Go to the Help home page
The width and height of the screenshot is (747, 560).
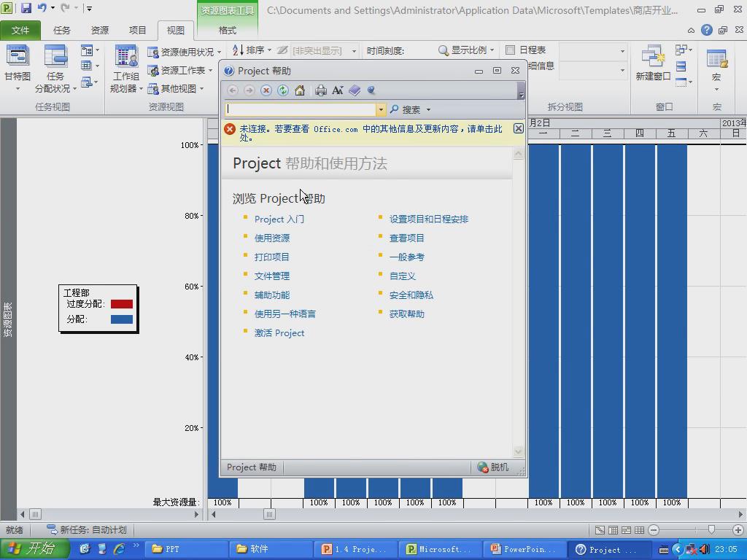click(300, 90)
